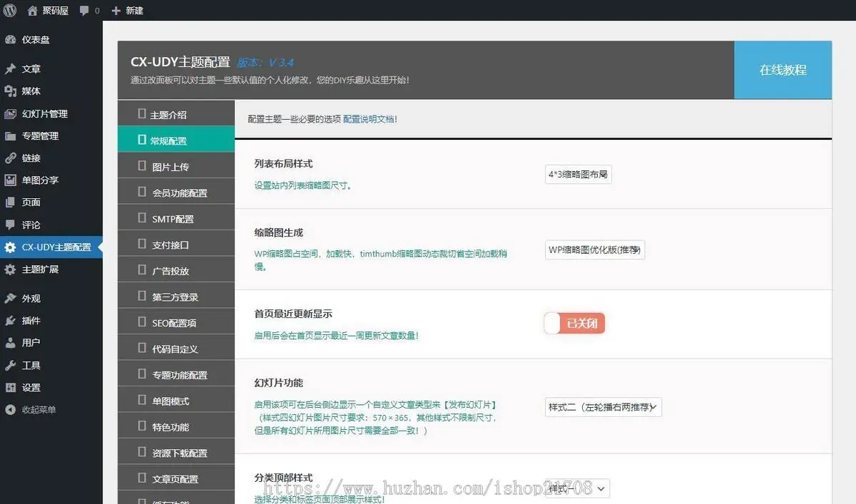The image size is (856, 504).
Task: Switch to the 单图模式 tab
Action: click(x=176, y=401)
